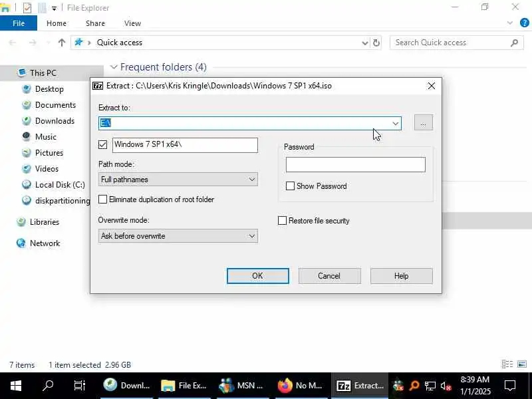
Task: Click the properties checkmark icon in title bar
Action: (27, 7)
